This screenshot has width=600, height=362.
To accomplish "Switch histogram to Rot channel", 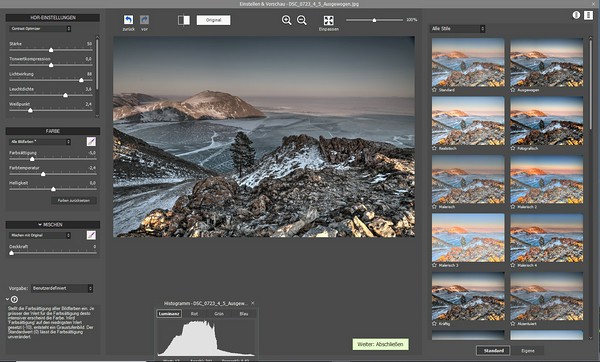I will coord(194,314).
